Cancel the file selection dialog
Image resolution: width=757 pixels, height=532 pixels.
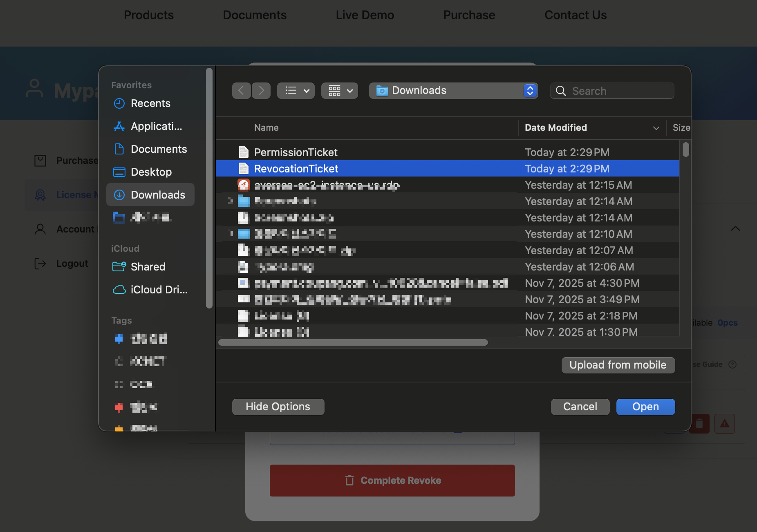click(x=580, y=407)
